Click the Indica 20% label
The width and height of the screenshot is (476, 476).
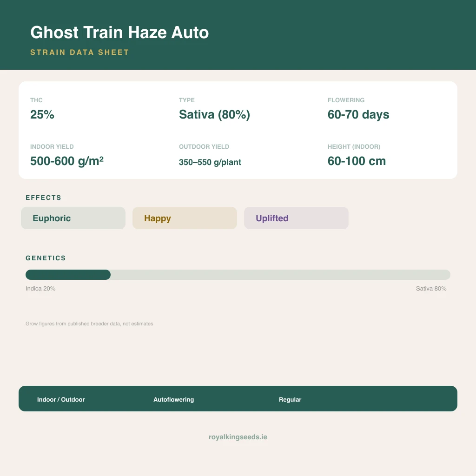coord(40,288)
